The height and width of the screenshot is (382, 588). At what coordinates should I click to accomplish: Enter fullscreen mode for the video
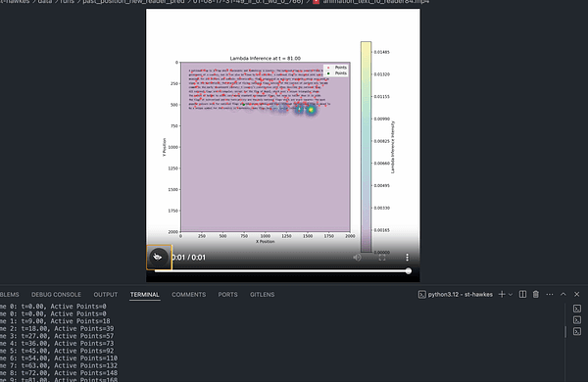382,258
